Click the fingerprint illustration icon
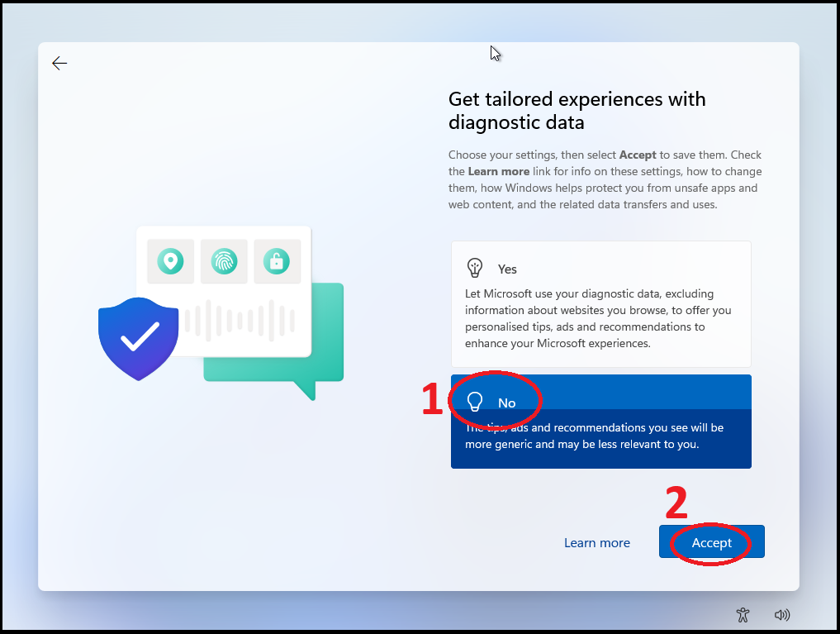Image resolution: width=840 pixels, height=634 pixels. 224,261
